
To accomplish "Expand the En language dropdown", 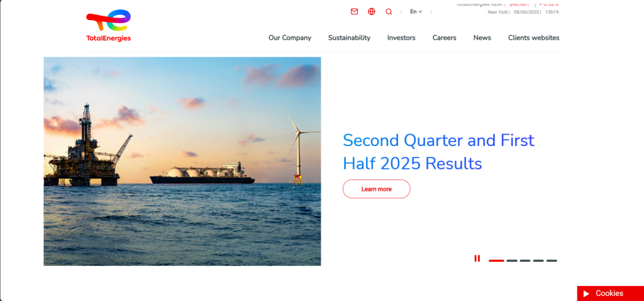I will [x=416, y=11].
